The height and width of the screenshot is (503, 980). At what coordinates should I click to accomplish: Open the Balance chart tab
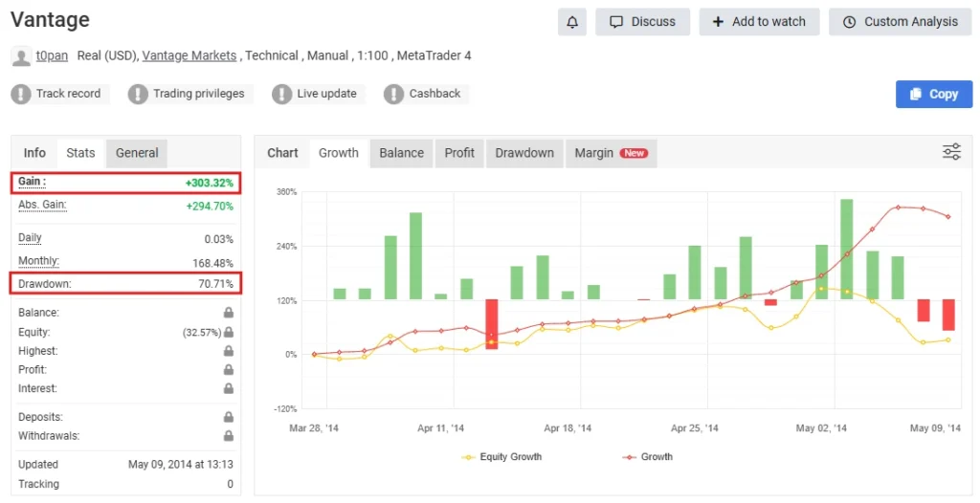coord(401,153)
